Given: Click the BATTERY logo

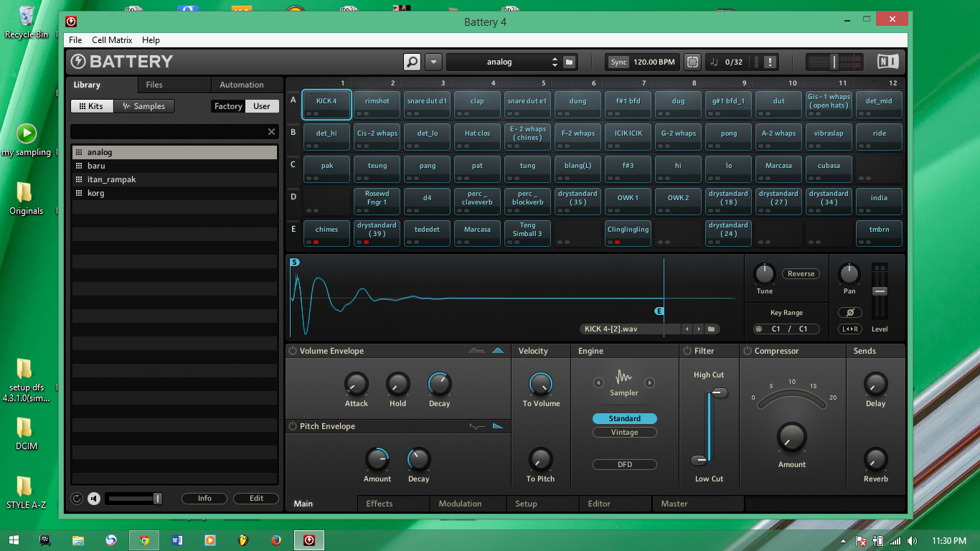Looking at the screenshot, I should (x=122, y=62).
